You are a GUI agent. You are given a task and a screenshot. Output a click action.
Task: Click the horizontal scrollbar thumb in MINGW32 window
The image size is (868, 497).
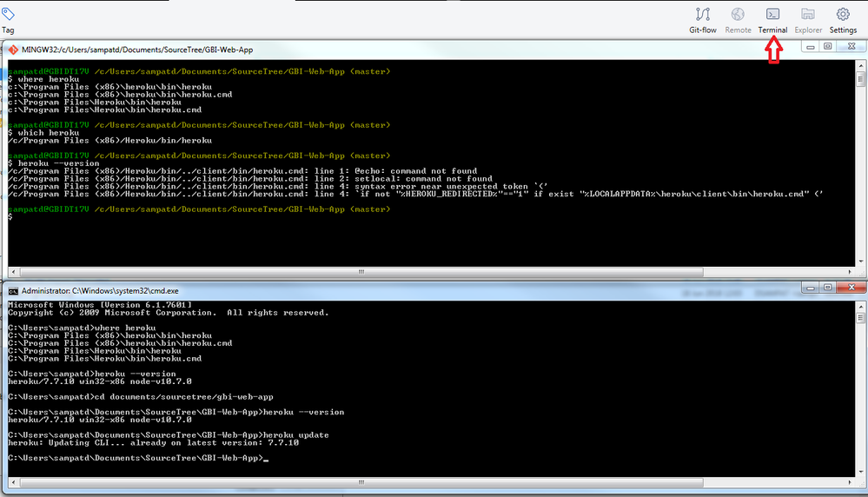pos(361,272)
